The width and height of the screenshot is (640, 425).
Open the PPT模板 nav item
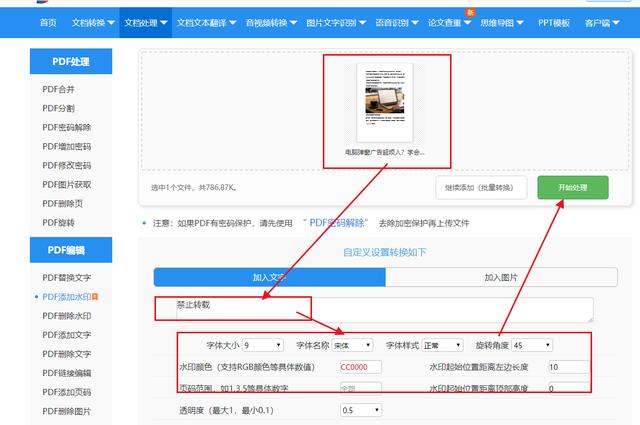click(553, 23)
